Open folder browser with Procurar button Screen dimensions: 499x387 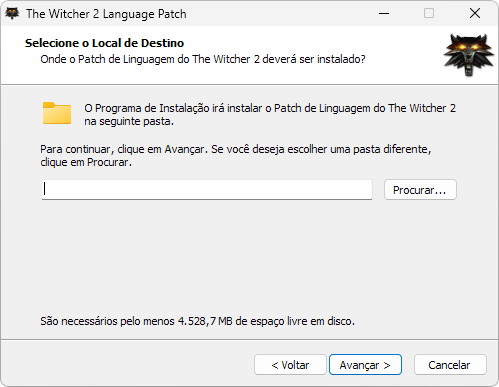420,190
